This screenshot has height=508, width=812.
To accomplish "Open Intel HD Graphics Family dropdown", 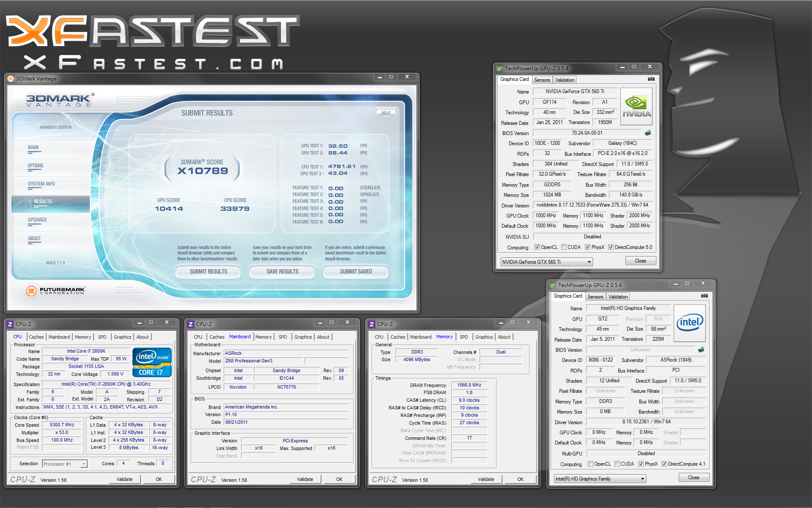I will (x=642, y=479).
